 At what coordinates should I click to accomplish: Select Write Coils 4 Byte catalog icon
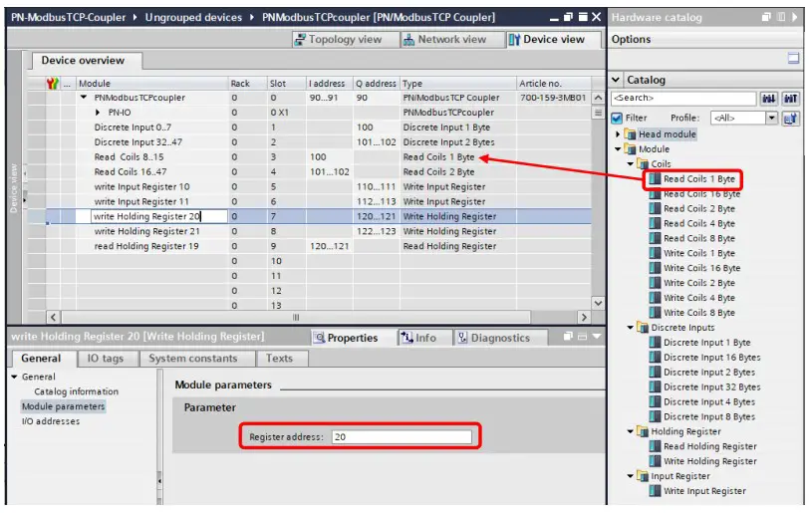655,298
